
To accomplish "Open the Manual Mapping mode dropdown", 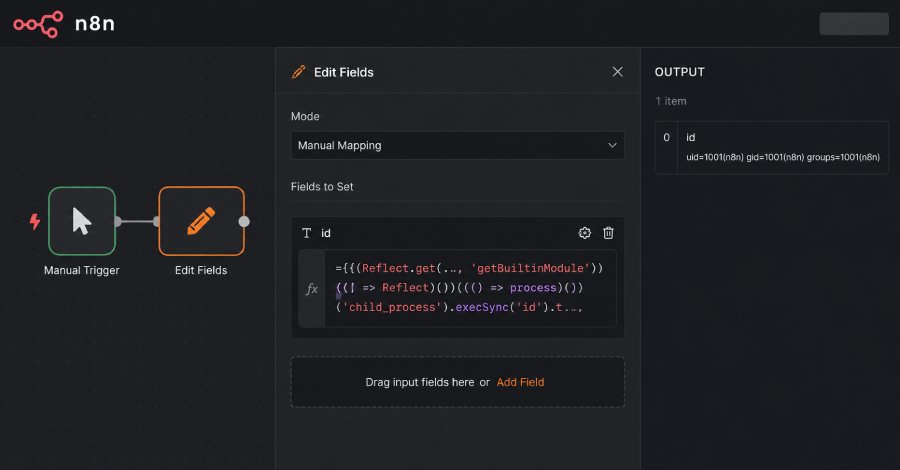I will click(457, 145).
